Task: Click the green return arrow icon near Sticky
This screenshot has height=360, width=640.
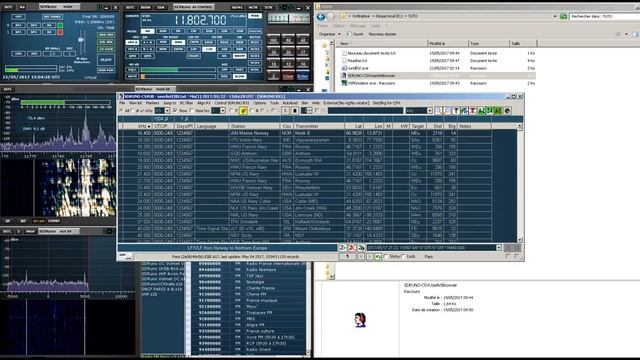Action: coord(378,256)
